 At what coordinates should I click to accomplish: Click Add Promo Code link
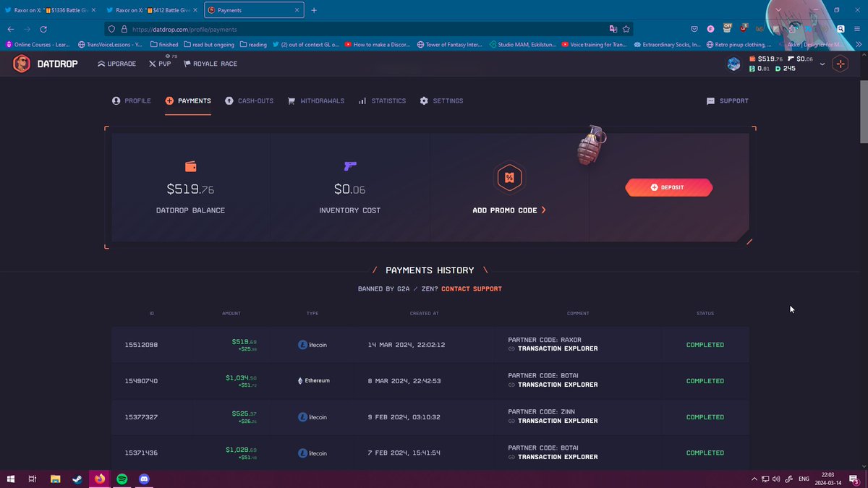click(x=509, y=210)
